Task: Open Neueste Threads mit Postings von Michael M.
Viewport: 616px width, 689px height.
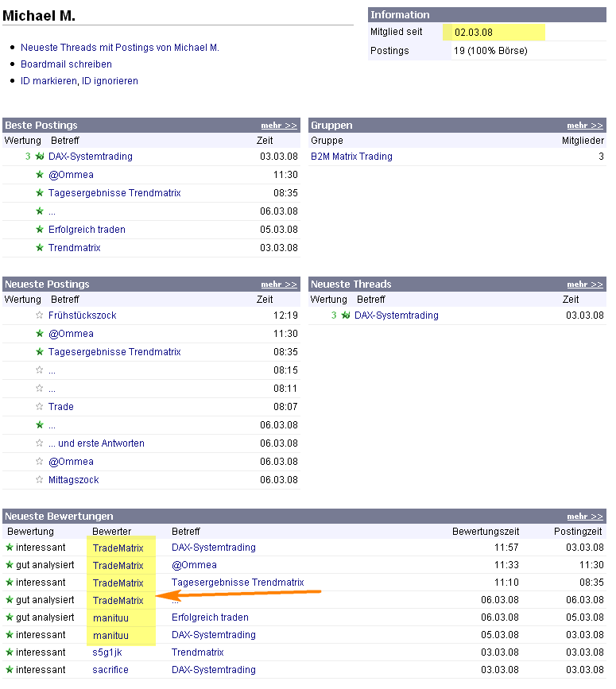Action: [x=119, y=48]
